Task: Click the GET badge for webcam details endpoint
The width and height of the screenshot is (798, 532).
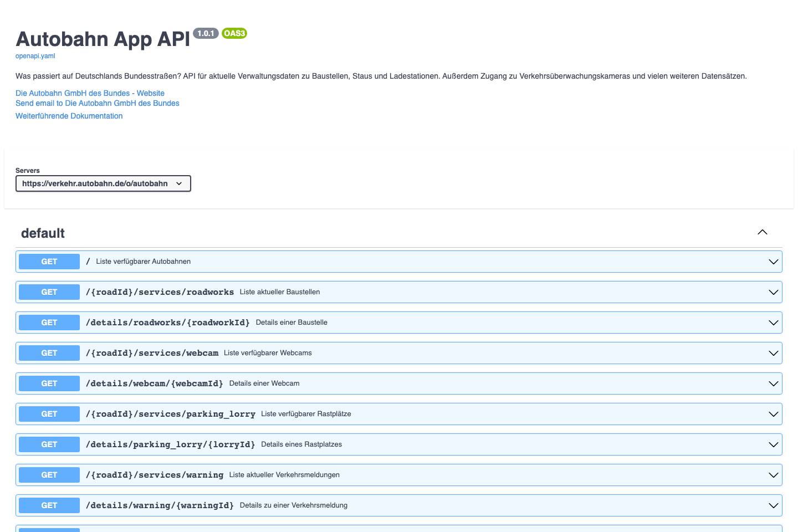Action: pyautogui.click(x=49, y=383)
